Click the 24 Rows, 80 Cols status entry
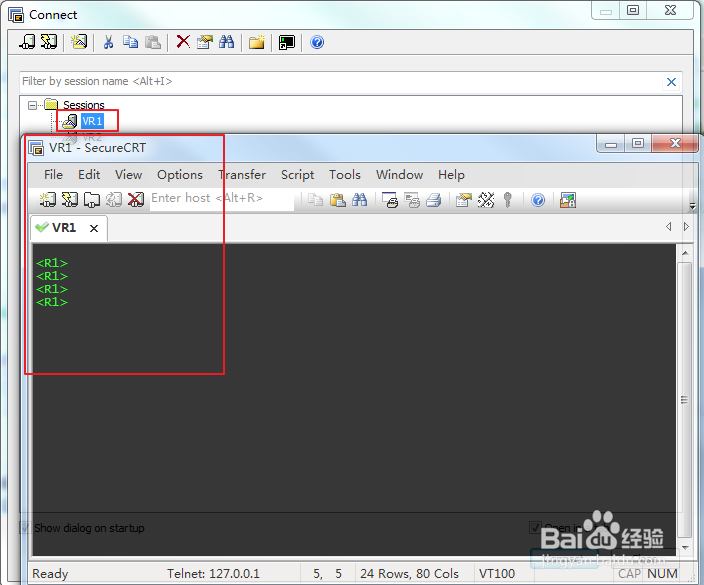This screenshot has width=704, height=585. click(x=409, y=573)
